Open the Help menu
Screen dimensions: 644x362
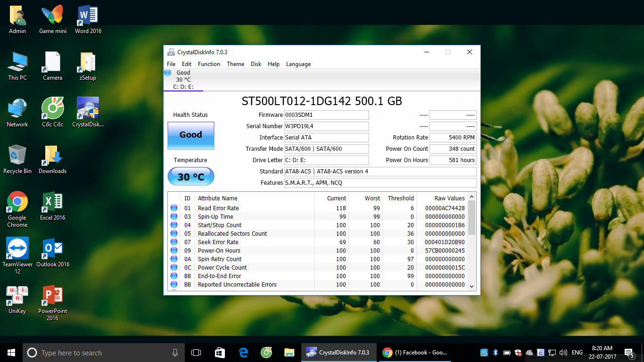[273, 64]
